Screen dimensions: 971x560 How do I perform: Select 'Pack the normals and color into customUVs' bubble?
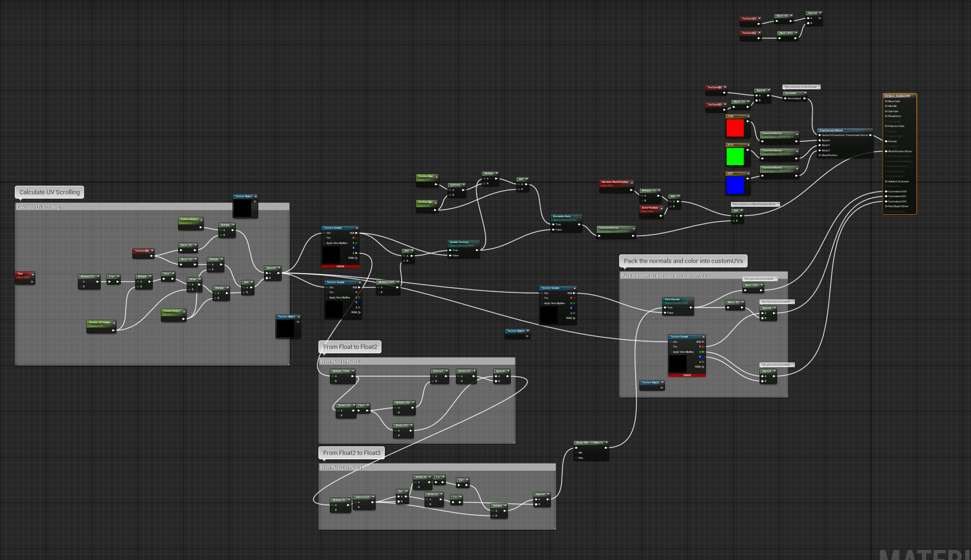683,261
